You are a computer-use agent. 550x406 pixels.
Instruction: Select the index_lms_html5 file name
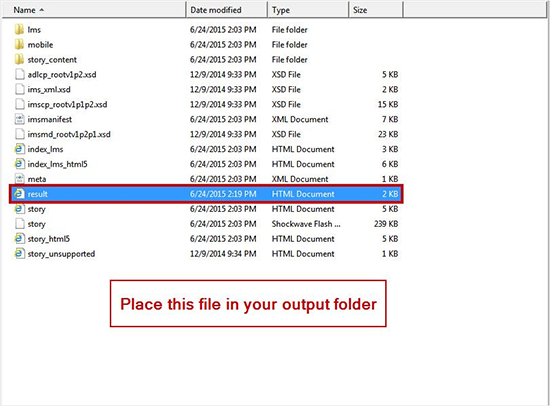pos(58,164)
